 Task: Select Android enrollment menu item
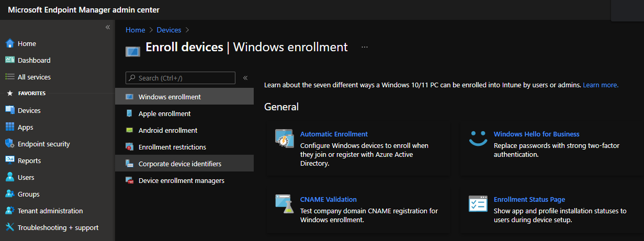[185, 130]
